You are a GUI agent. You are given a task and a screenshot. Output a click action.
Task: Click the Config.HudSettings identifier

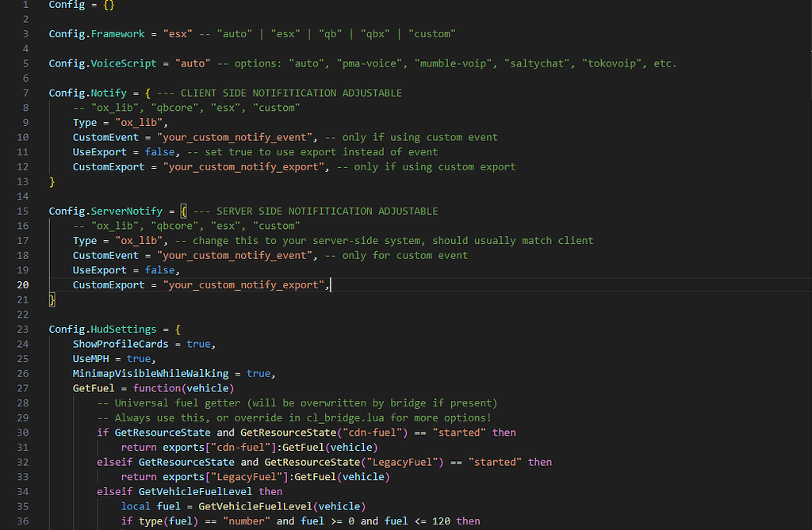click(x=102, y=330)
